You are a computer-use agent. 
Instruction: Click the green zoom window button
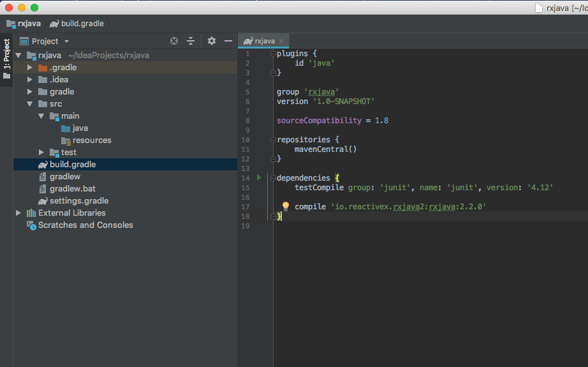pos(34,8)
